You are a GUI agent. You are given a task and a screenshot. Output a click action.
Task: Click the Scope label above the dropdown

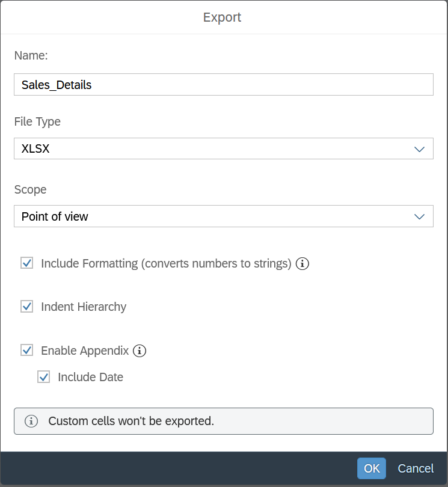pos(30,189)
